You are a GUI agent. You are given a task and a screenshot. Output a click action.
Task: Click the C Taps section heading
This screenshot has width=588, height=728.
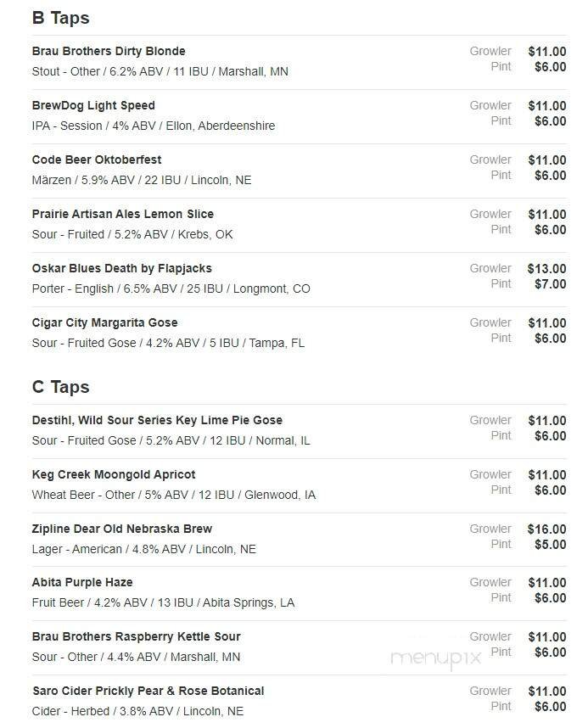60,387
